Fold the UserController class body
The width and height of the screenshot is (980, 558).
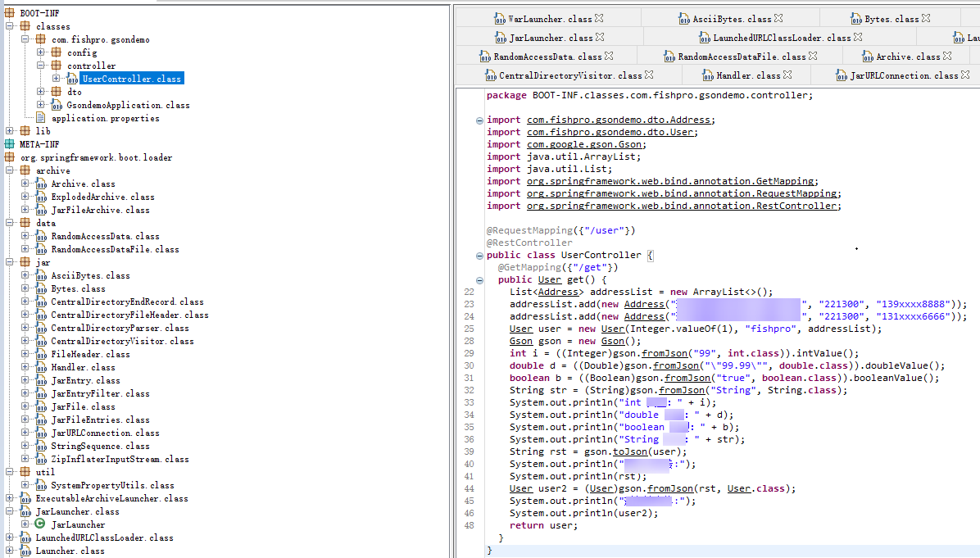pos(479,255)
